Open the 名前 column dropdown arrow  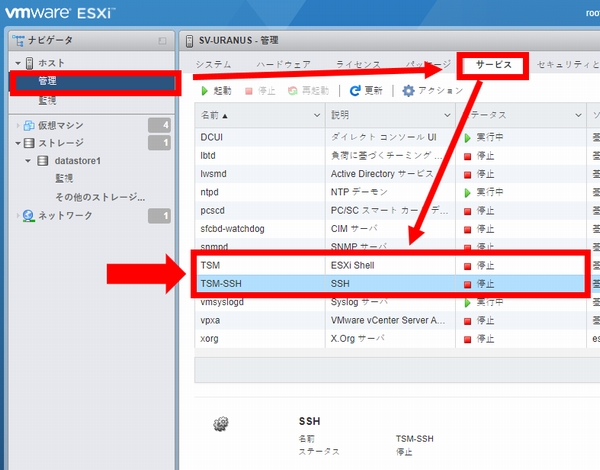point(317,115)
